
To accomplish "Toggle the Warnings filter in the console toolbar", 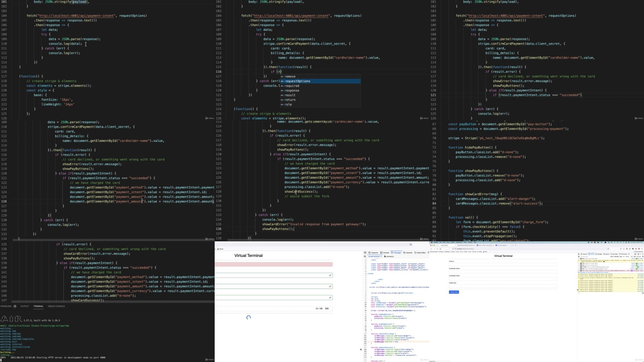I will (616, 256).
